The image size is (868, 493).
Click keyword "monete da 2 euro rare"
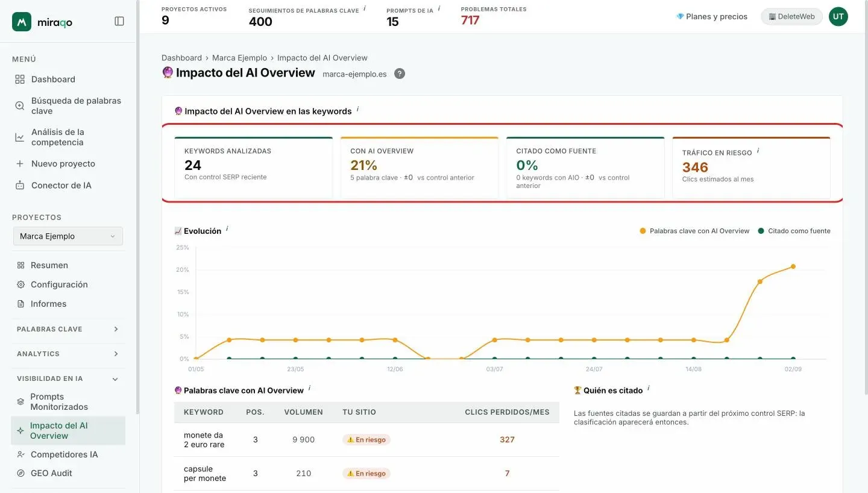pos(204,439)
